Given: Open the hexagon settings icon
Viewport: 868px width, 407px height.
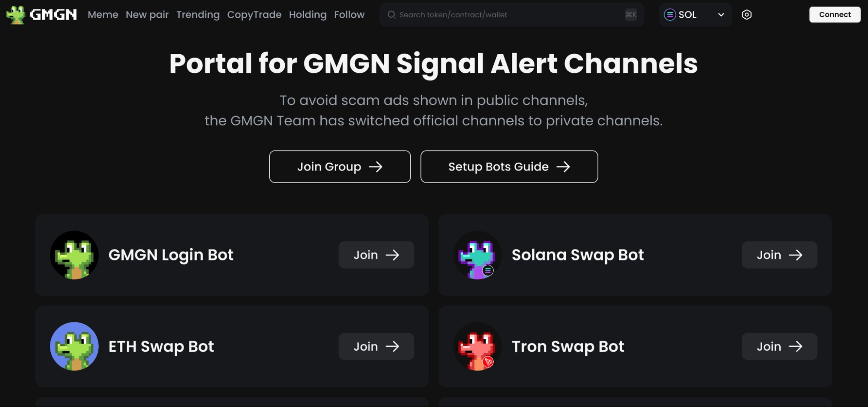Looking at the screenshot, I should click(x=746, y=15).
